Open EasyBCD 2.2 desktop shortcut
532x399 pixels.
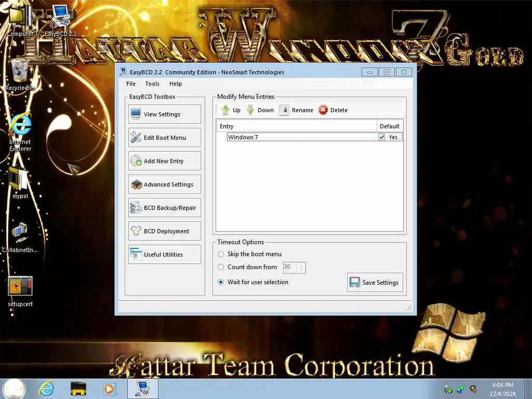61,21
